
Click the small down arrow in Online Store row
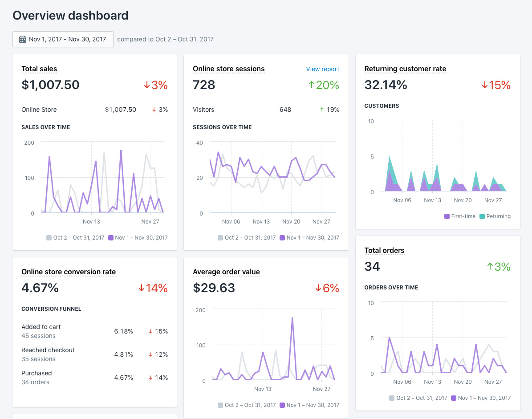click(x=154, y=110)
